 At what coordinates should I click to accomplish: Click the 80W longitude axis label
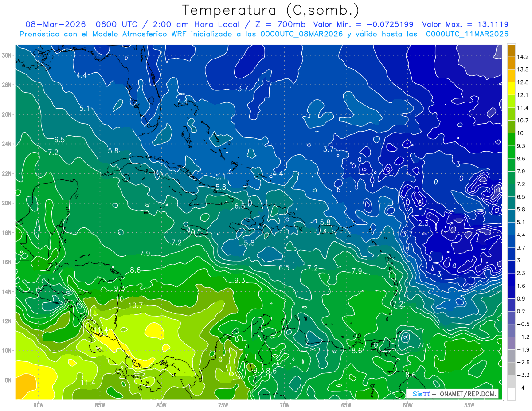161,405
